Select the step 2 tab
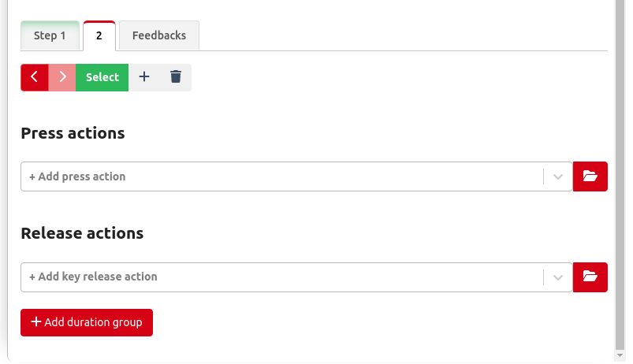This screenshot has height=364, width=633. (99, 36)
